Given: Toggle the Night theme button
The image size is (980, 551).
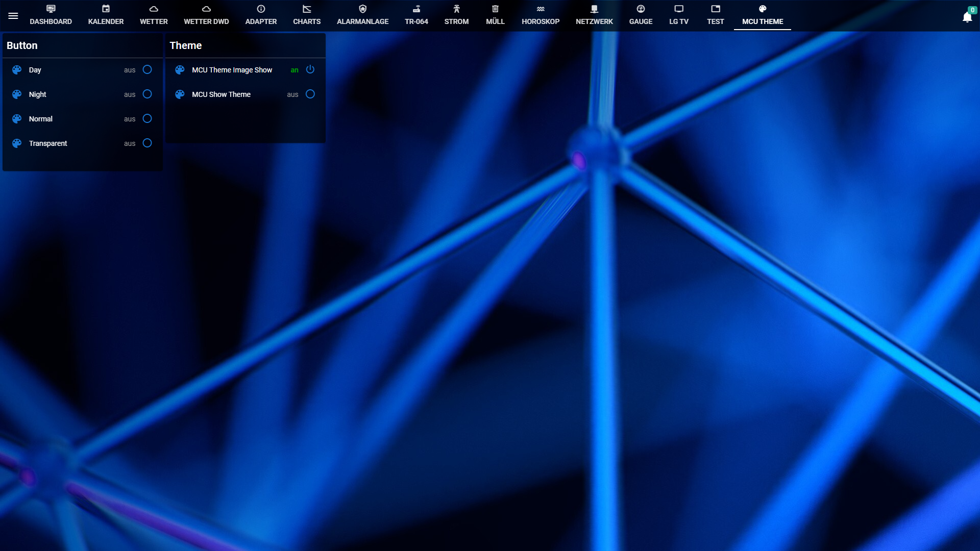Looking at the screenshot, I should click(147, 94).
